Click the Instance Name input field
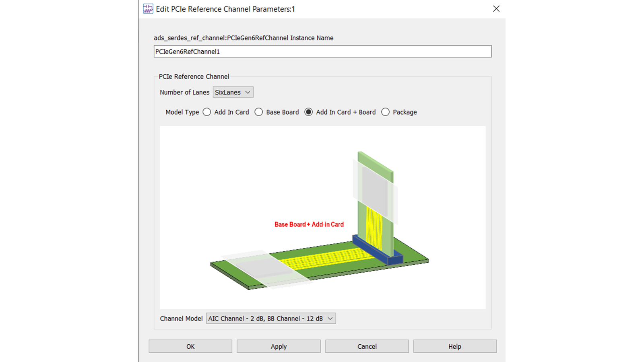The height and width of the screenshot is (362, 644). [322, 51]
